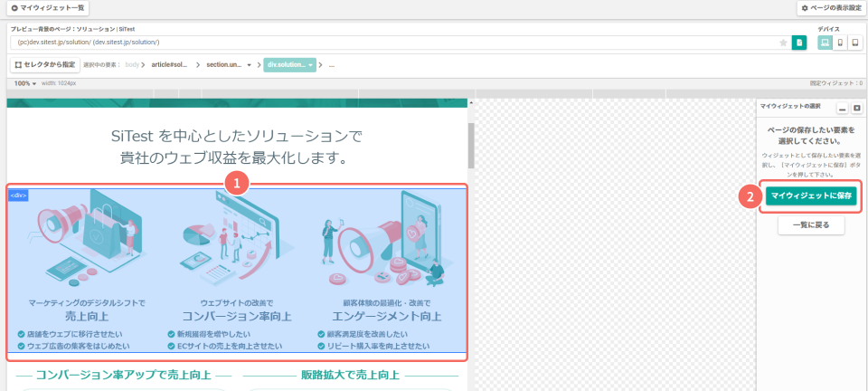
Task: Click the 売上向上 heading text
Action: [x=87, y=317]
